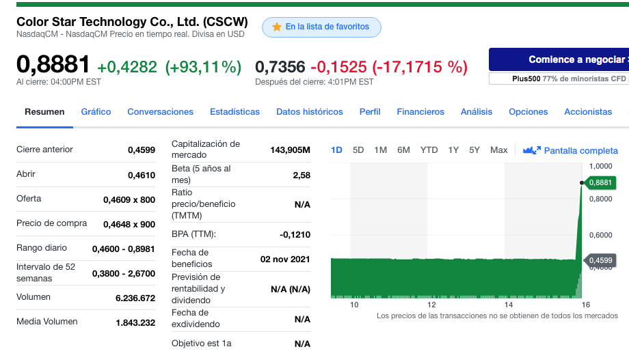Switch to the Accionistas tab
The image size is (629, 364).
588,112
